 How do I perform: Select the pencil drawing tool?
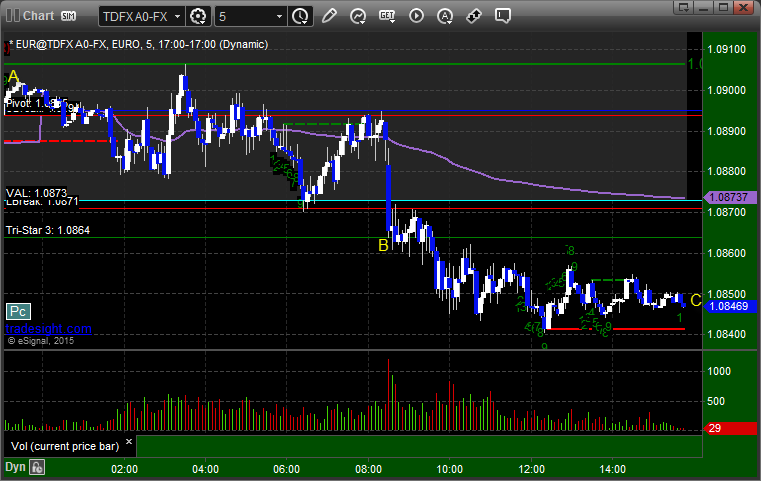(329, 16)
